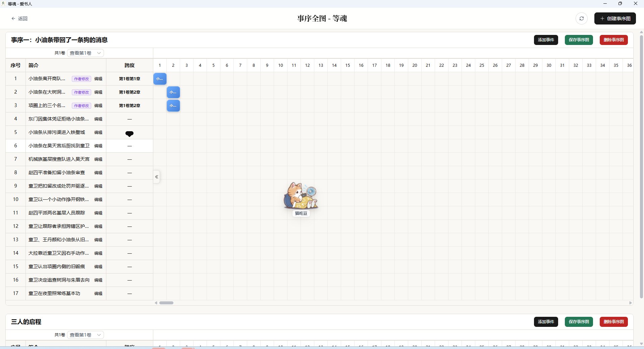
Task: Click the timeline scroll right arrow
Action: point(630,303)
